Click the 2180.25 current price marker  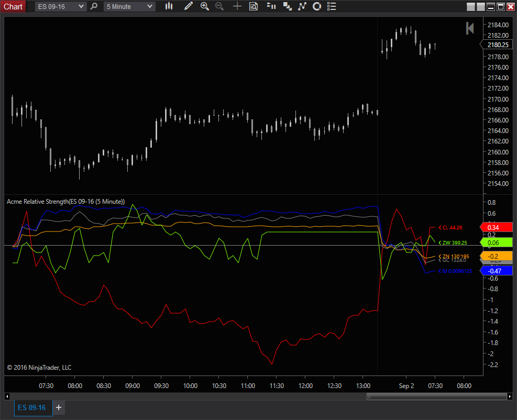tap(498, 45)
